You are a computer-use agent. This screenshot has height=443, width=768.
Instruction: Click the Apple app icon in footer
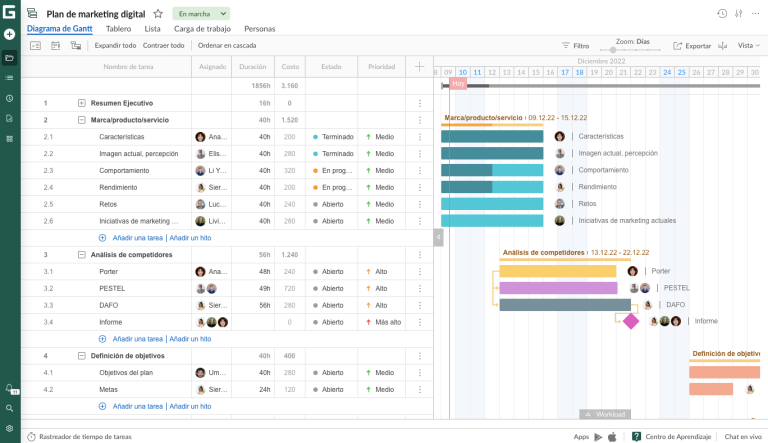point(612,437)
